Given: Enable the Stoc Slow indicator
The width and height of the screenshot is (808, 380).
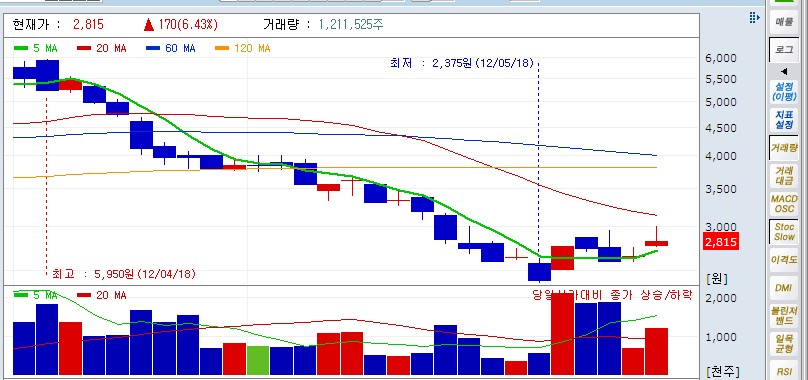Looking at the screenshot, I should [x=784, y=232].
